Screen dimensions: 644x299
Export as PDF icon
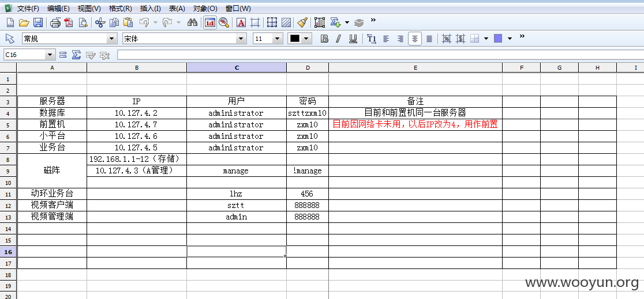69,22
